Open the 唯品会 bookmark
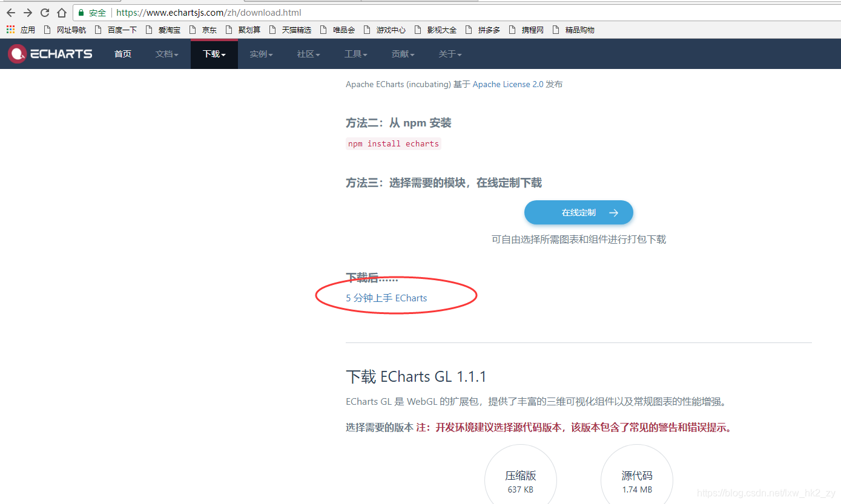Image resolution: width=841 pixels, height=504 pixels. point(337,30)
